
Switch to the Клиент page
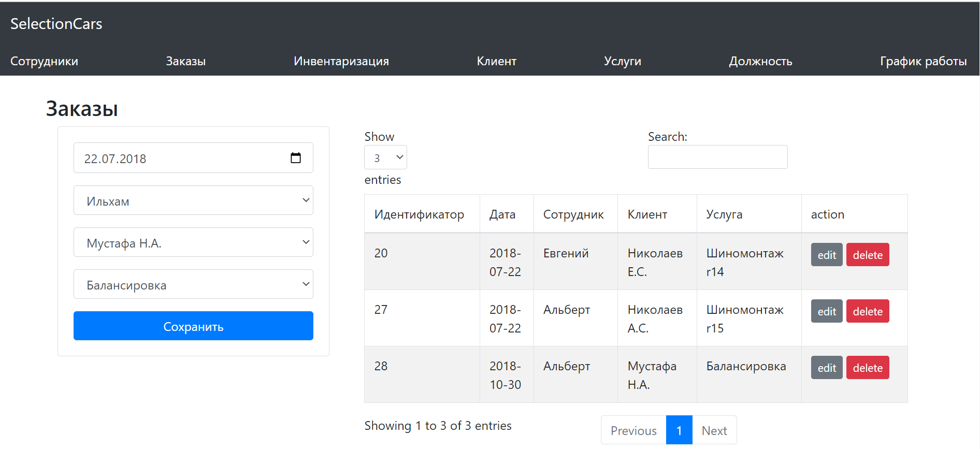point(497,61)
